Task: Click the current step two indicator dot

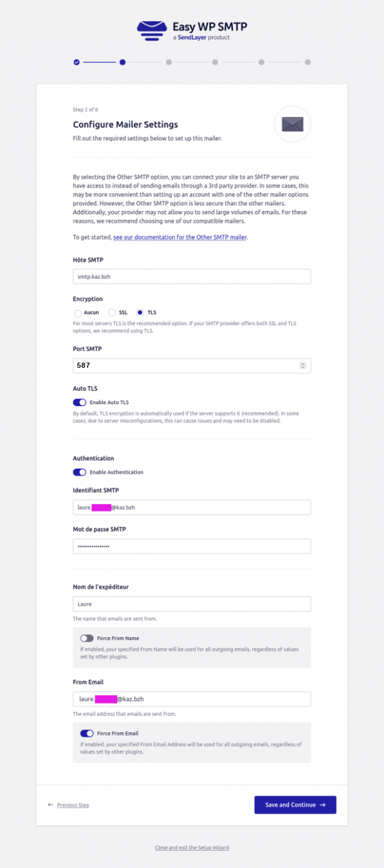Action: pyautogui.click(x=122, y=62)
